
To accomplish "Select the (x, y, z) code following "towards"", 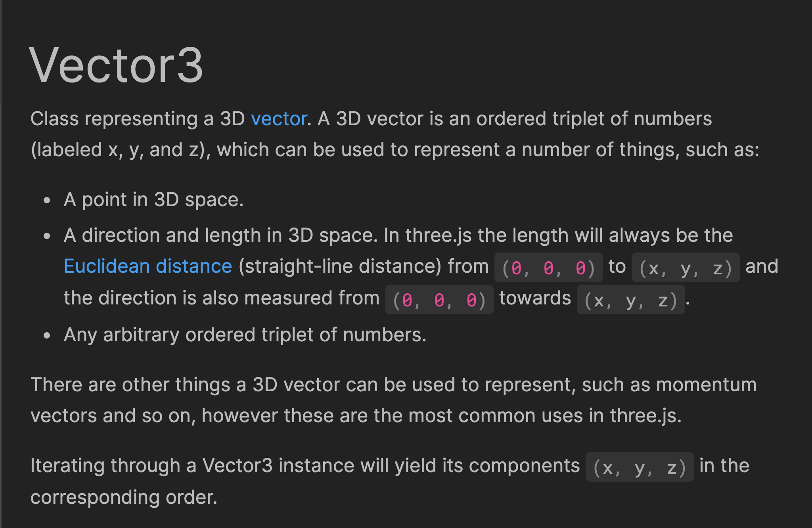I will [631, 300].
